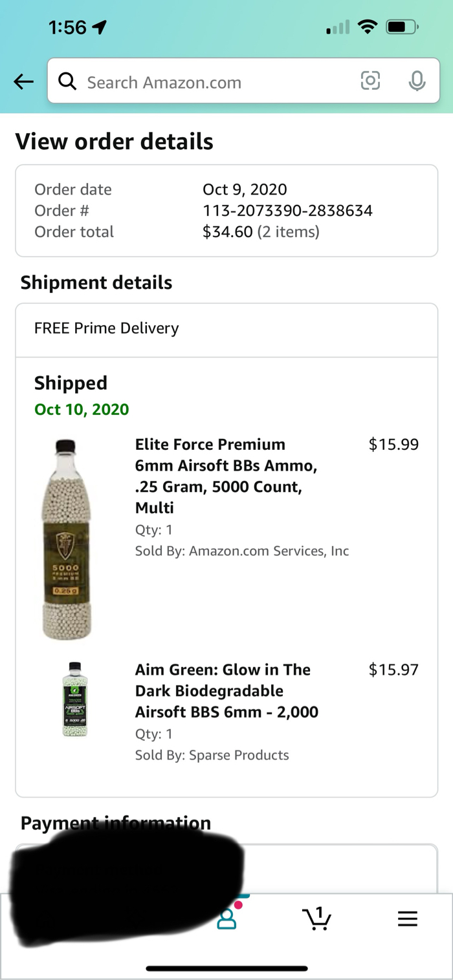Tap the Wi-Fi status icon
Viewport: 453px width, 980px height.
pos(368,27)
